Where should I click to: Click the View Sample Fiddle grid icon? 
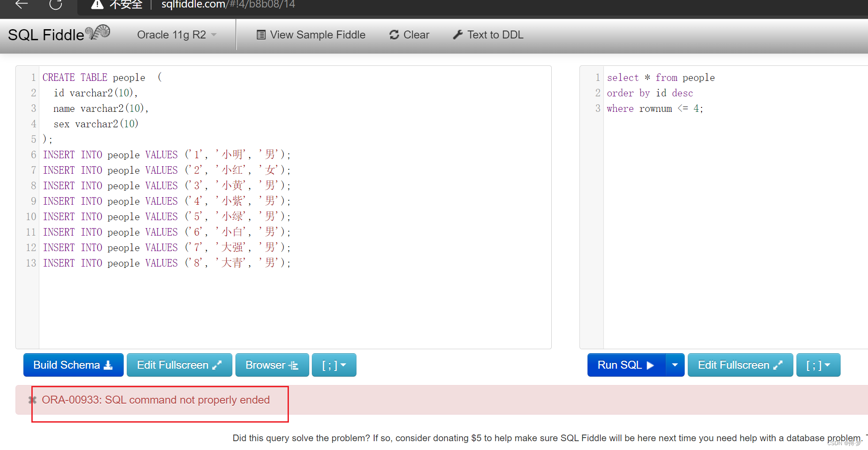click(261, 34)
